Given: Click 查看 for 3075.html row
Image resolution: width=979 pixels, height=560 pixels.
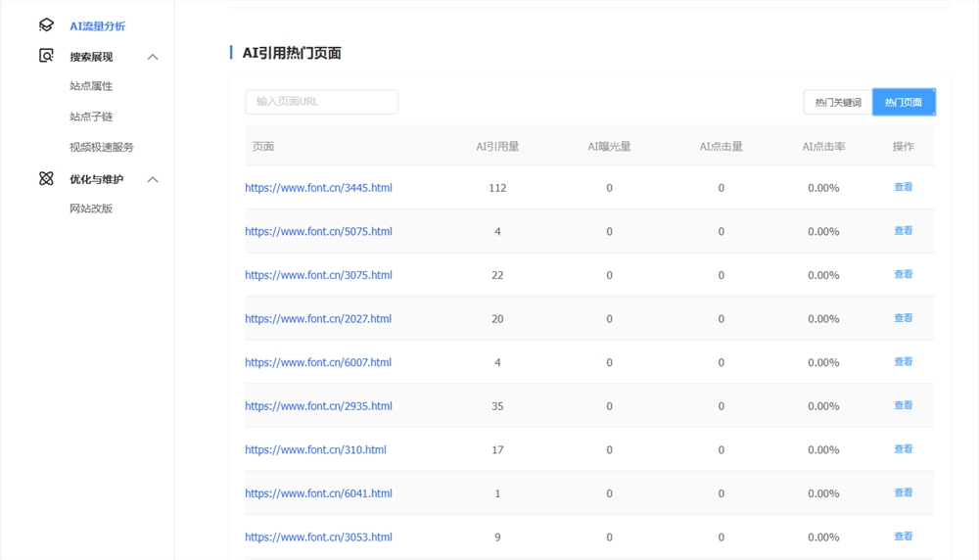Looking at the screenshot, I should click(x=904, y=275).
